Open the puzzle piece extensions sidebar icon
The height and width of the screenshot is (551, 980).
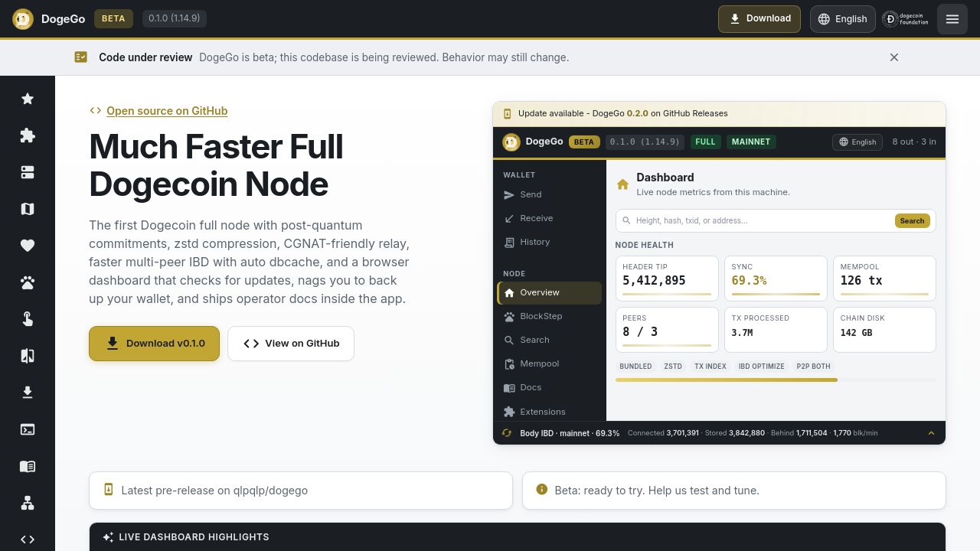click(x=28, y=135)
